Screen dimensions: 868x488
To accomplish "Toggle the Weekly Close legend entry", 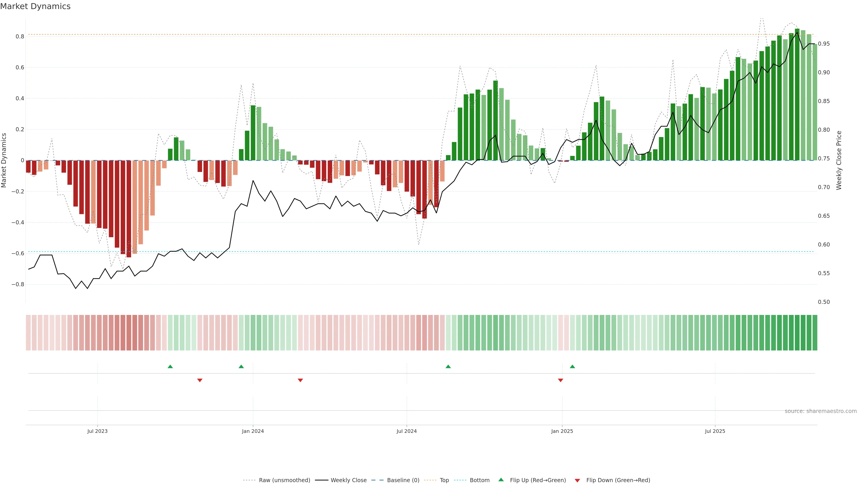I will tap(348, 480).
